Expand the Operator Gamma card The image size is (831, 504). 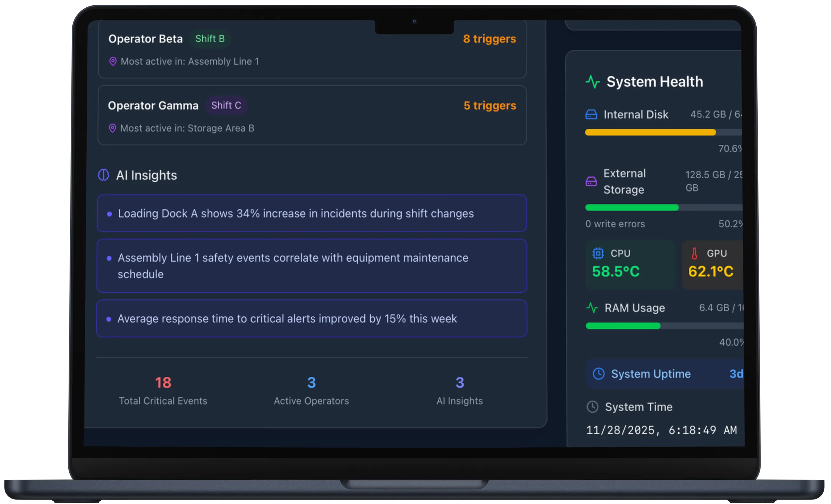pyautogui.click(x=311, y=116)
